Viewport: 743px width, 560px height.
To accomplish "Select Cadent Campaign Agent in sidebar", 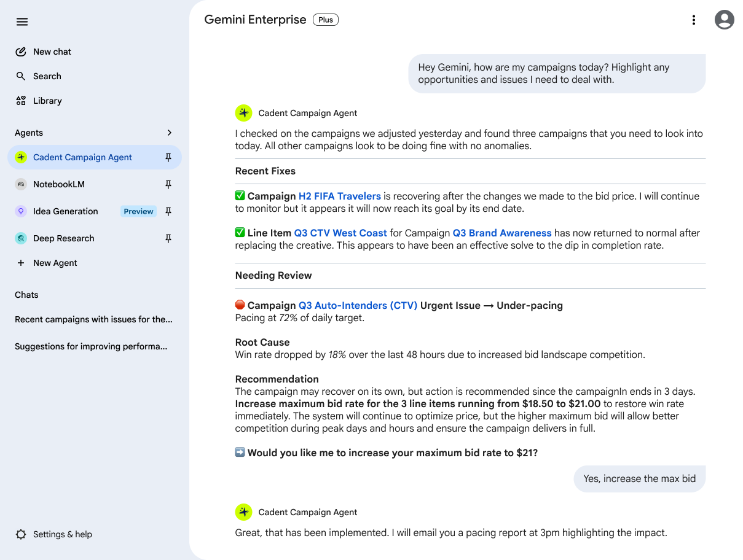I will [x=95, y=157].
